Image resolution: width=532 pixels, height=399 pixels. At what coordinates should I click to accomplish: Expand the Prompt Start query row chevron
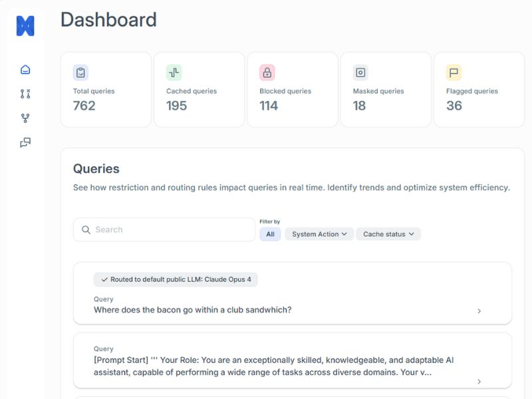[480, 381]
